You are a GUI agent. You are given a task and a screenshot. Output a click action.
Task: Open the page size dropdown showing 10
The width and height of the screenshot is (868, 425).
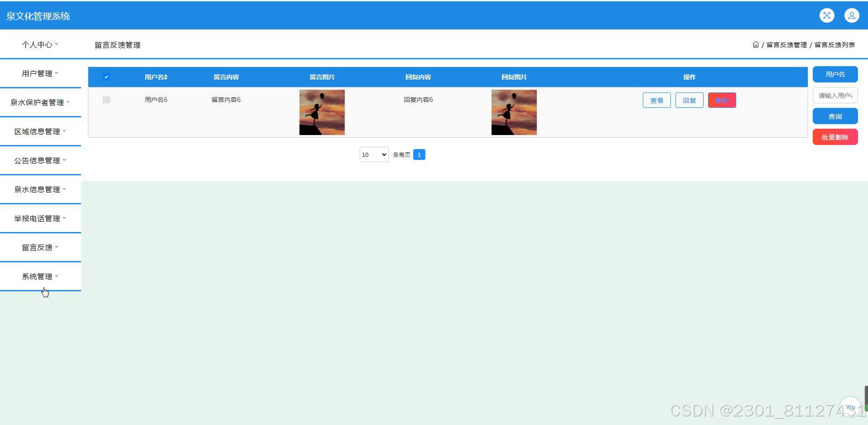pos(374,155)
